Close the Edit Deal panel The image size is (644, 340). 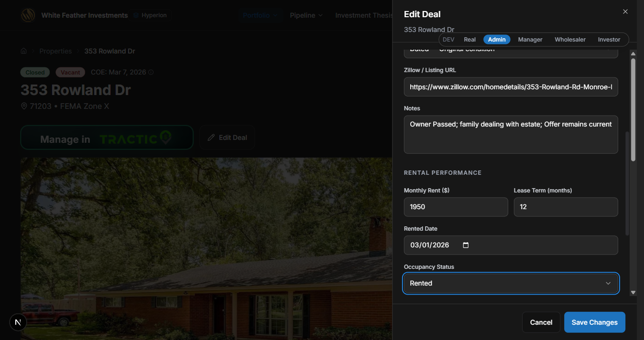(x=625, y=11)
